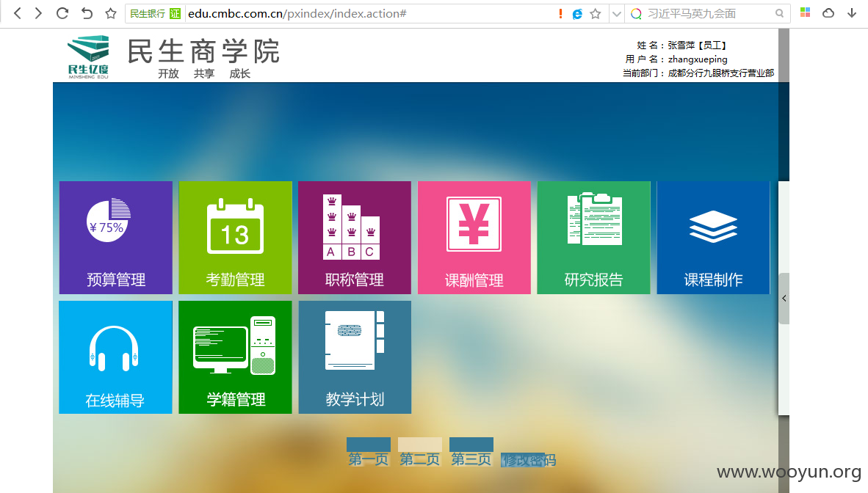
Task: Open the 预算管理 budget tile
Action: pos(116,238)
